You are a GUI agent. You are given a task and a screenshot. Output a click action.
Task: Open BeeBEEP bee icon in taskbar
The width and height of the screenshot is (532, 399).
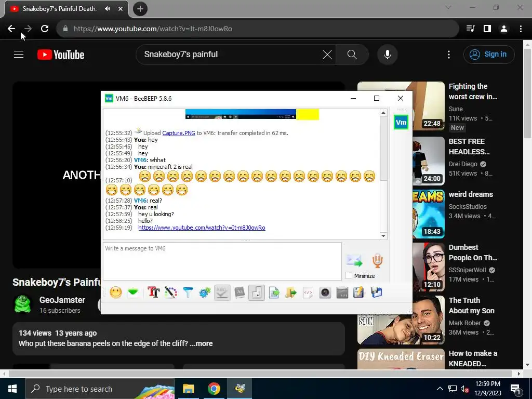pos(240,389)
